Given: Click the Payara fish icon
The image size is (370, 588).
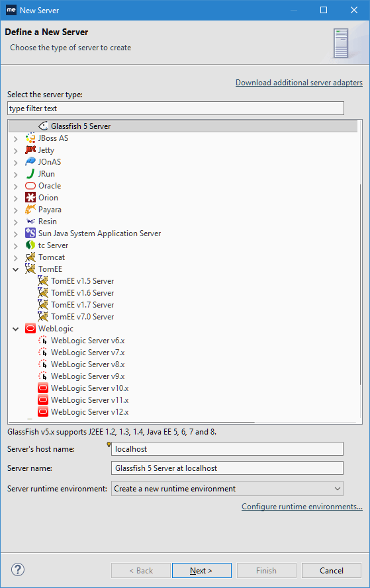Looking at the screenshot, I should pyautogui.click(x=30, y=210).
